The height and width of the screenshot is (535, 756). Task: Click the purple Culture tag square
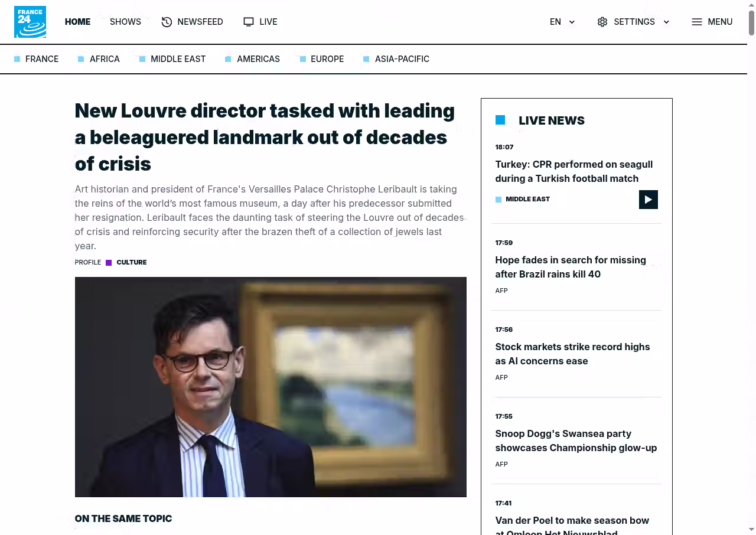coord(109,263)
